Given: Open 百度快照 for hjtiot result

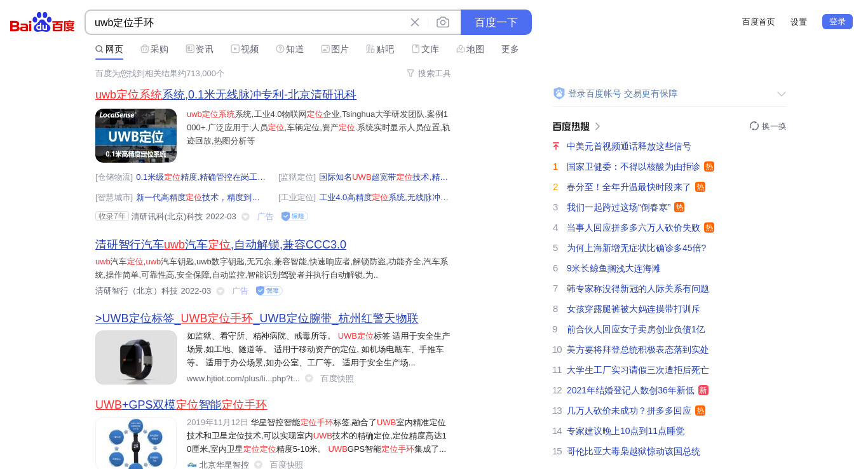Looking at the screenshot, I should tap(337, 378).
